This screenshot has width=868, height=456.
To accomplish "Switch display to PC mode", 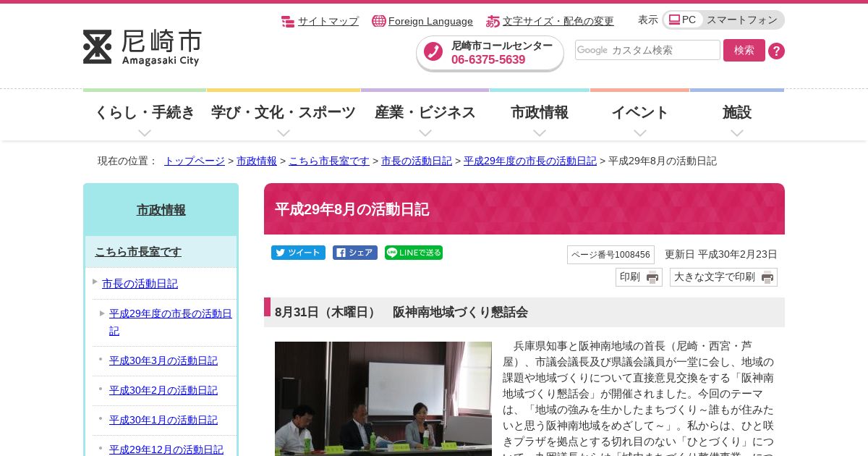I will tap(683, 20).
